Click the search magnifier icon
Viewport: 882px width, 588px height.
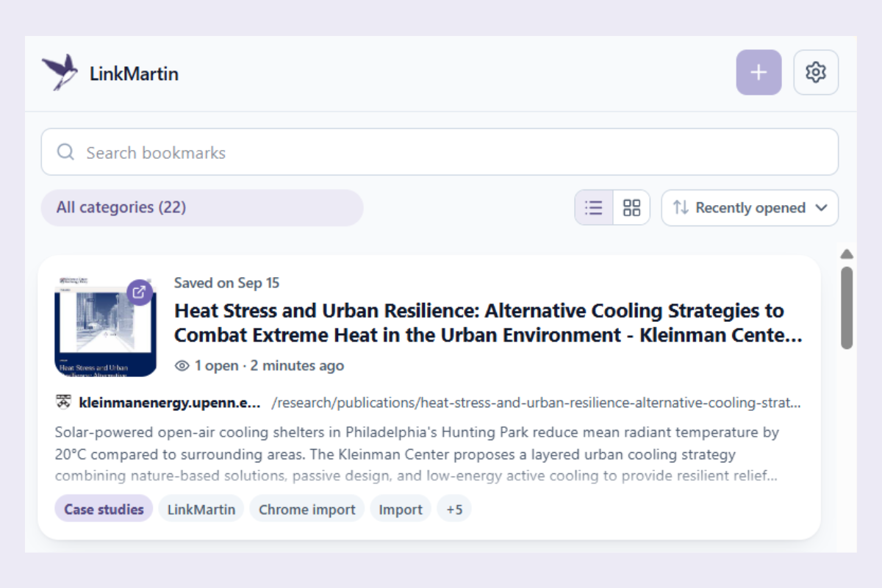point(65,152)
